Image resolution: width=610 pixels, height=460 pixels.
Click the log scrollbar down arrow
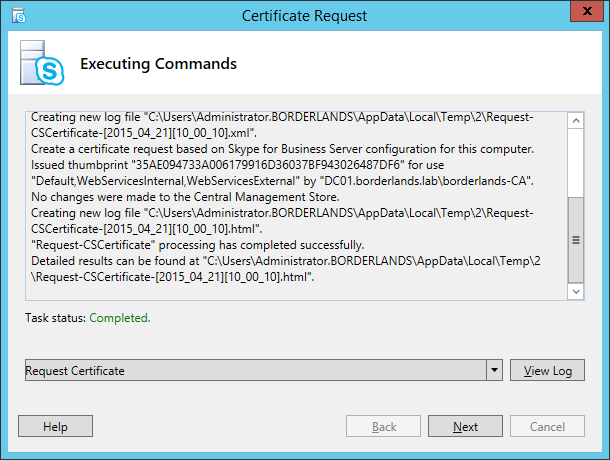pyautogui.click(x=576, y=291)
